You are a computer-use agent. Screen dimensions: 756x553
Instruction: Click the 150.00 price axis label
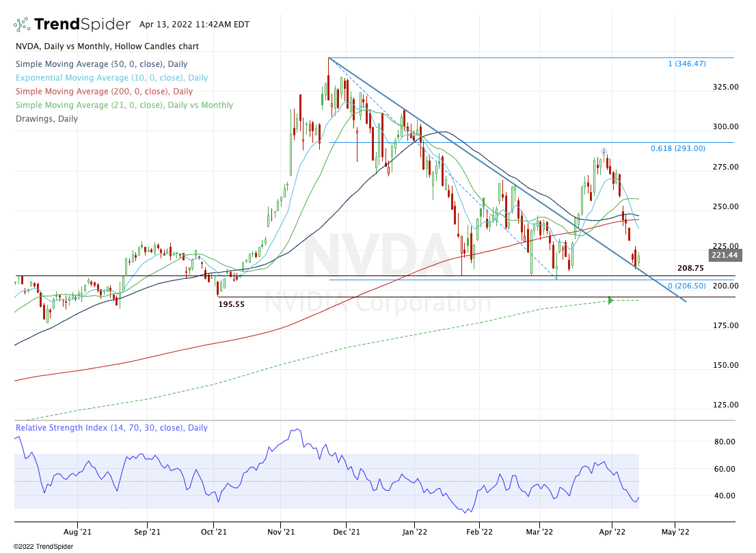726,365
